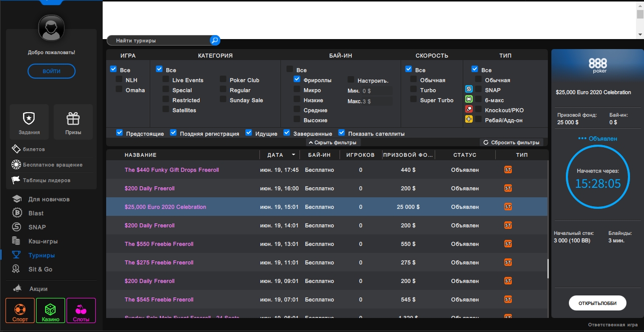
Task: Sort by ИГРОКОВ column header
Action: point(361,155)
